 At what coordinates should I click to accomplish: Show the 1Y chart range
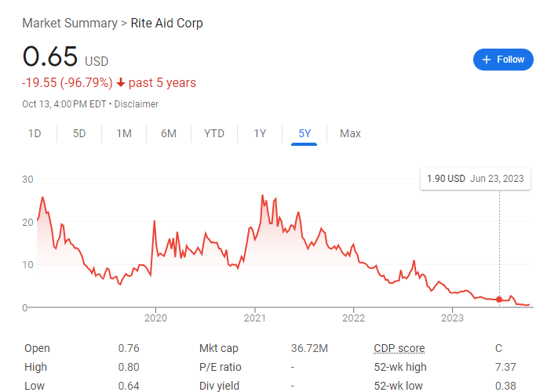pos(260,133)
